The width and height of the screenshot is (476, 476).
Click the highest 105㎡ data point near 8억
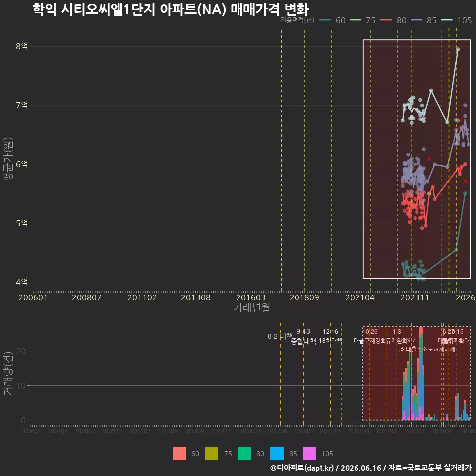[x=458, y=49]
